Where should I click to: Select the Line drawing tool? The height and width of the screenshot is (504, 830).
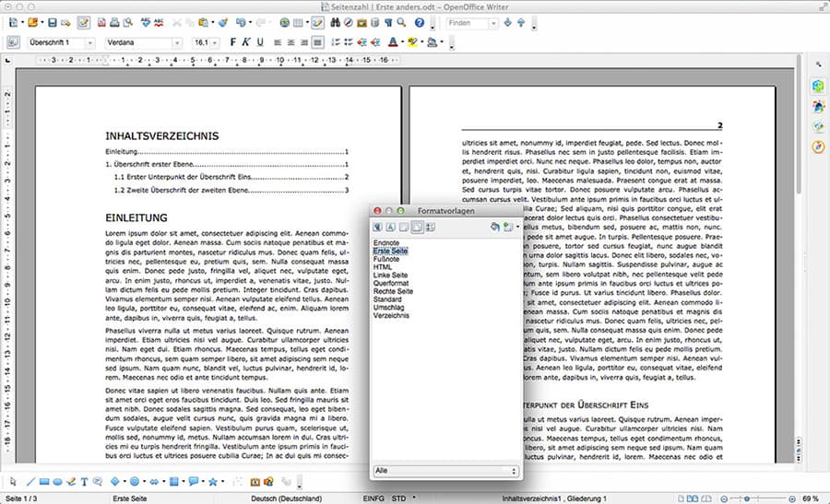click(30, 482)
